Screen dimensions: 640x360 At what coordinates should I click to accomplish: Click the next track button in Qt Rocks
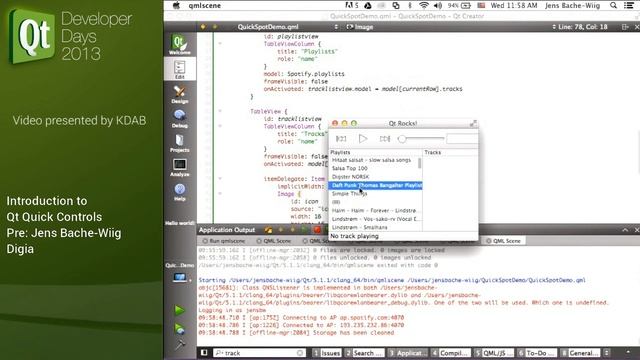click(x=384, y=139)
